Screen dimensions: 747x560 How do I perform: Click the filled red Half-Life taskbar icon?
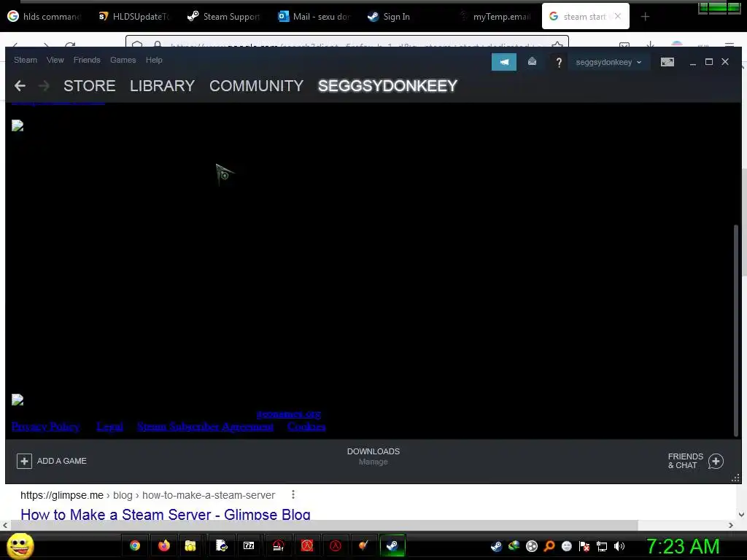click(307, 545)
